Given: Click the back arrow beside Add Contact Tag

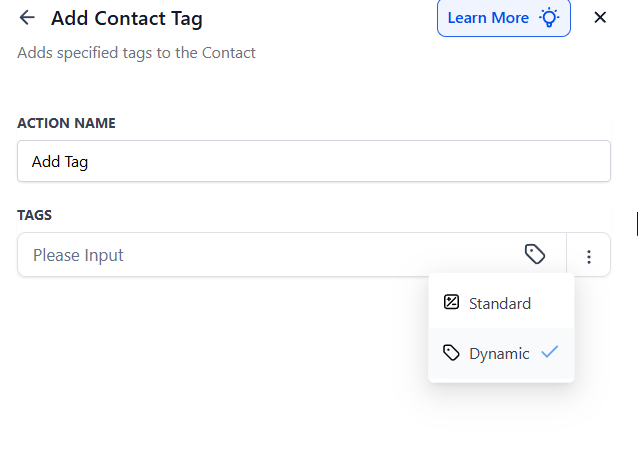Looking at the screenshot, I should [x=27, y=18].
